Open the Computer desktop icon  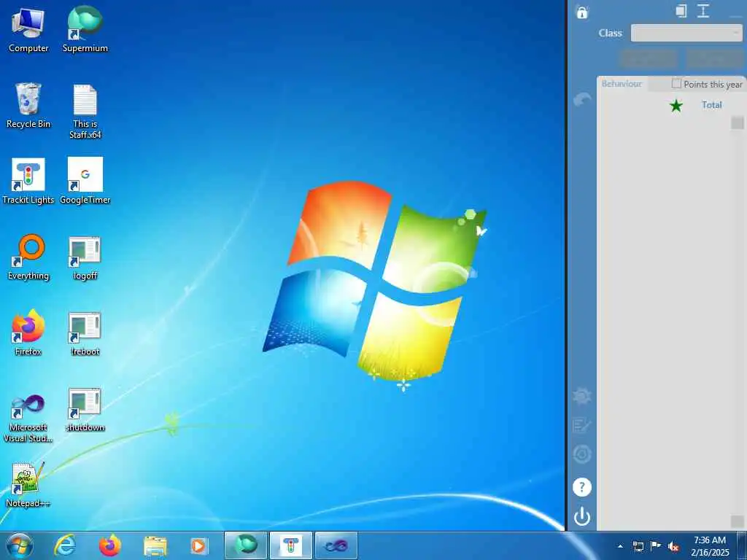(28, 29)
